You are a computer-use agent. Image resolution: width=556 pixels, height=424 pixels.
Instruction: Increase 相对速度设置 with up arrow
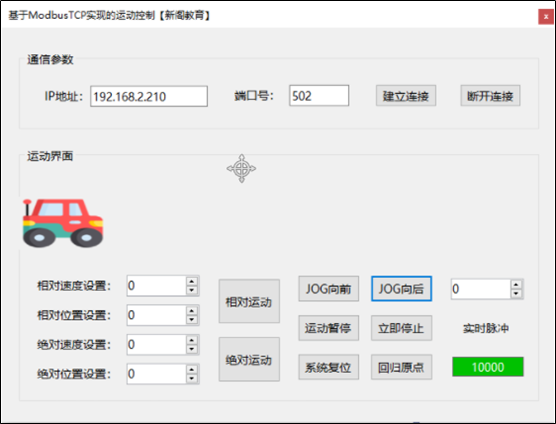[x=192, y=281]
